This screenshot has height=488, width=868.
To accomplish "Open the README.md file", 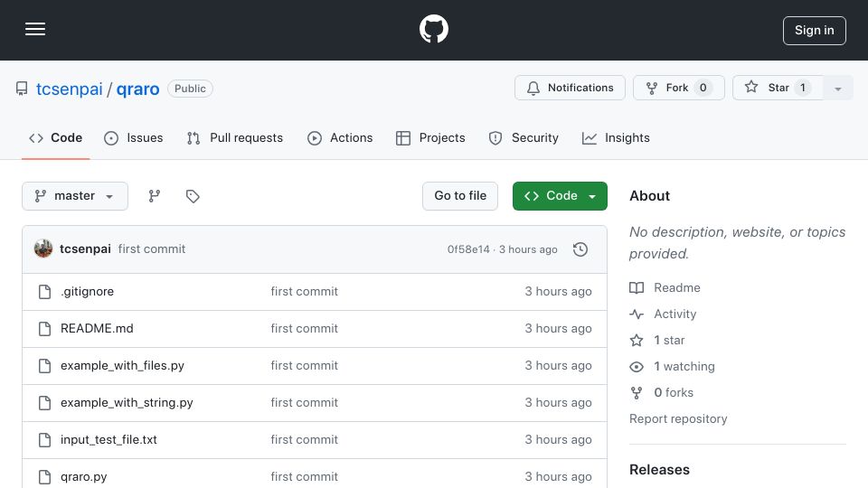I will click(97, 329).
